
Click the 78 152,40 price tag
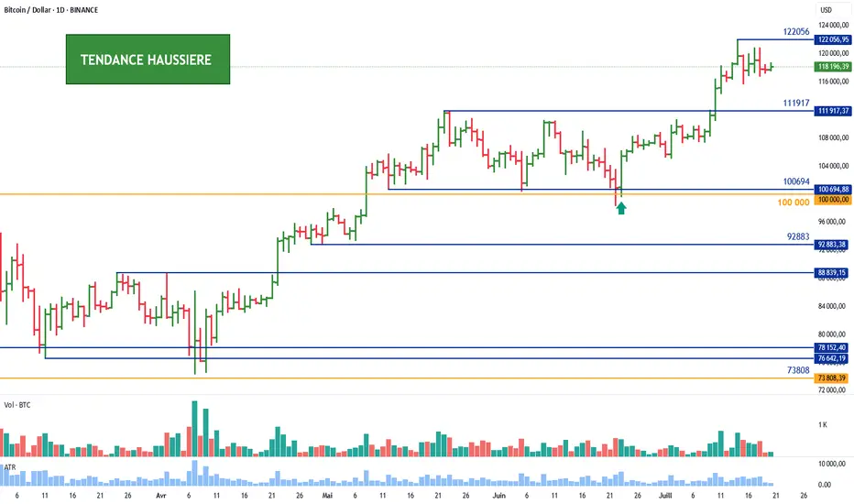click(x=834, y=347)
